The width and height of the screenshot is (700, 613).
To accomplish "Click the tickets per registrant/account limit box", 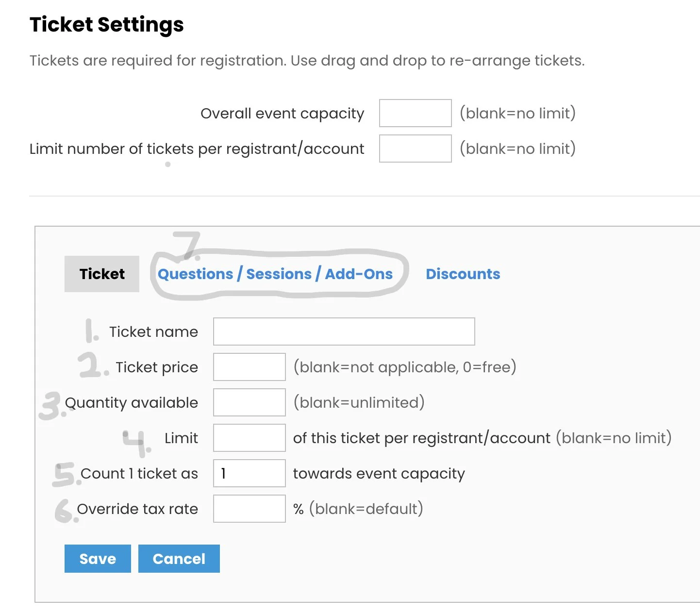I will click(415, 149).
